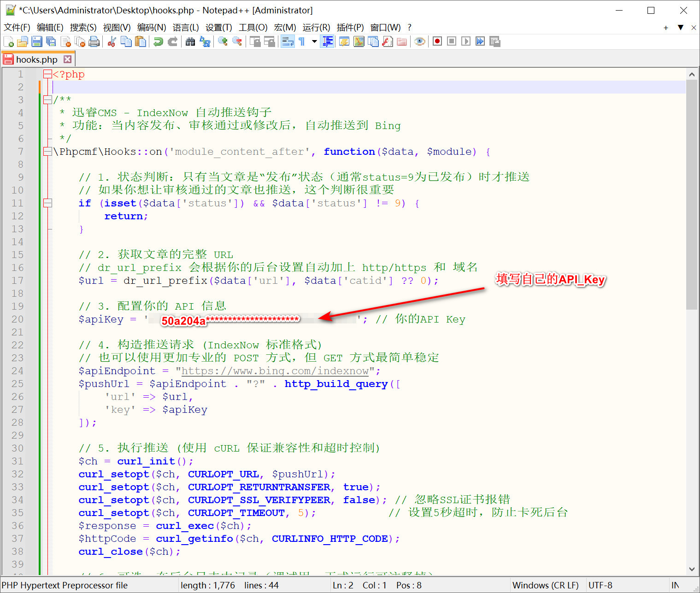Viewport: 700px width, 593px height.
Task: Toggle show all characters pilcrow icon
Action: point(302,41)
